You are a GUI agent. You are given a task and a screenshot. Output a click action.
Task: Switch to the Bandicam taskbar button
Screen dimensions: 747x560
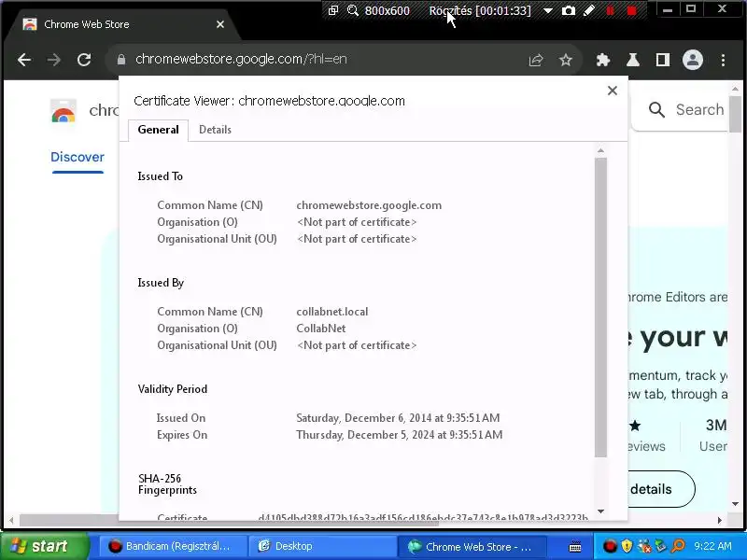pyautogui.click(x=173, y=546)
